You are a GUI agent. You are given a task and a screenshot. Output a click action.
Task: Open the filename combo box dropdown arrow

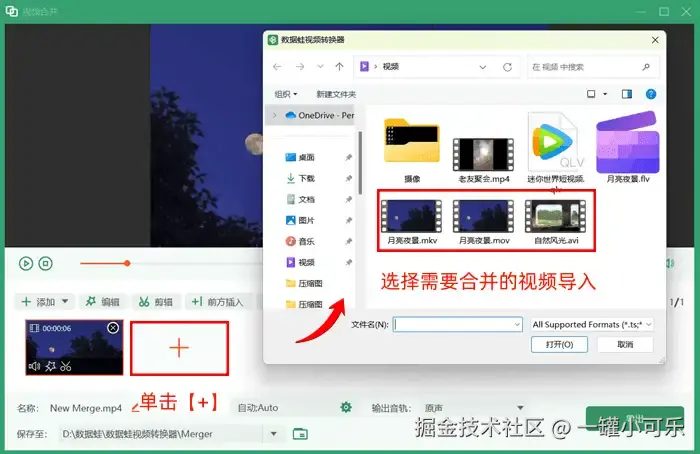click(517, 324)
